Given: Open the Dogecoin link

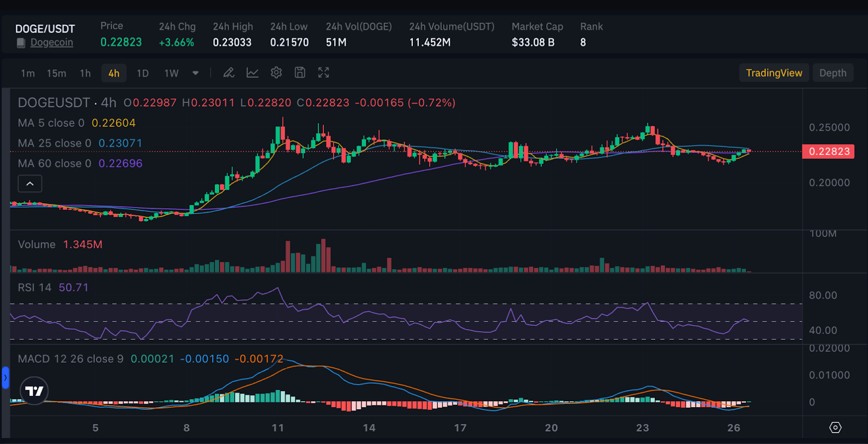Looking at the screenshot, I should pos(52,42).
